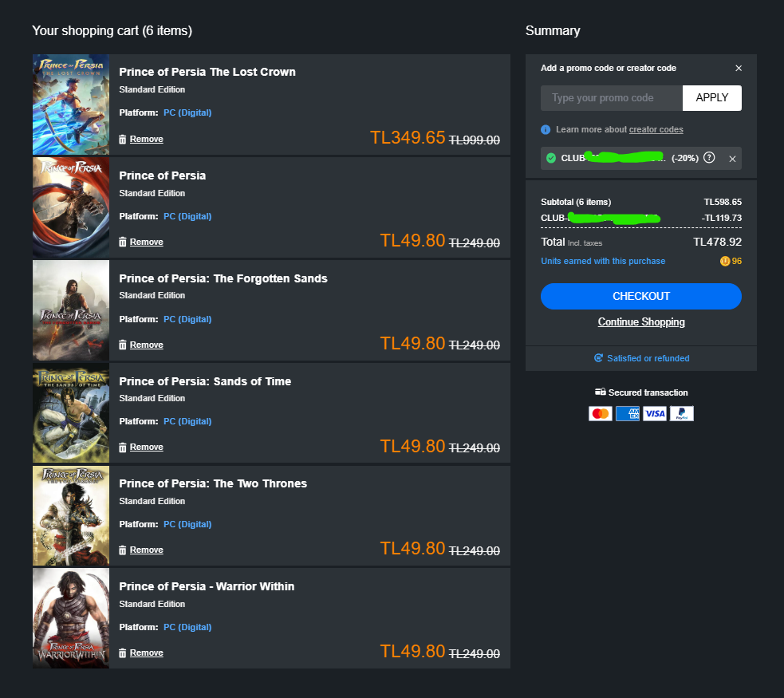Click the info icon beside Learn more
Screen dimensions: 784x698
[x=546, y=130]
